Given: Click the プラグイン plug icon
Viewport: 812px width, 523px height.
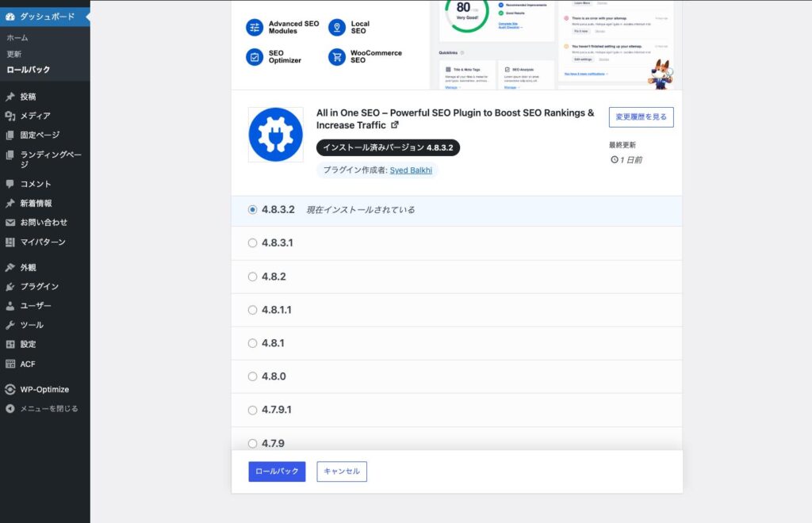Looking at the screenshot, I should click(10, 287).
